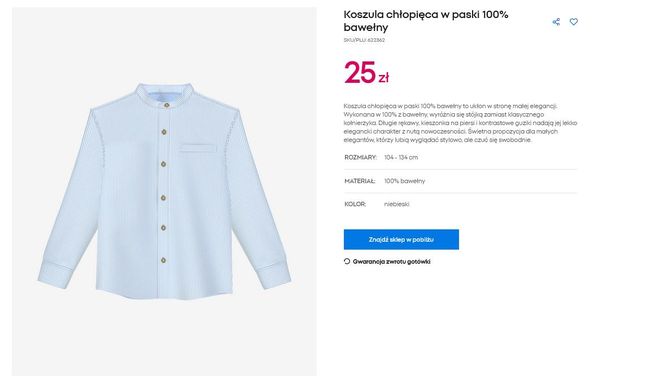664x386 pixels.
Task: Click the ROZMIARY label
Action: tap(360, 157)
